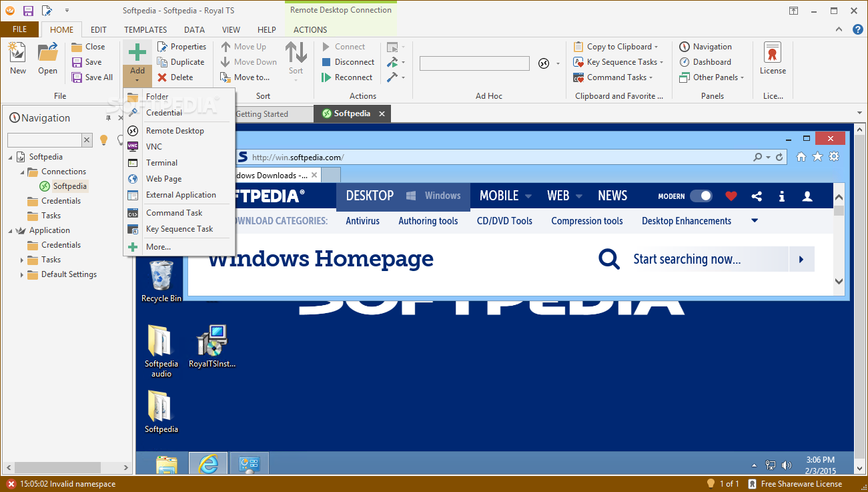The height and width of the screenshot is (492, 868).
Task: Open a document using the Open icon
Action: point(47,59)
